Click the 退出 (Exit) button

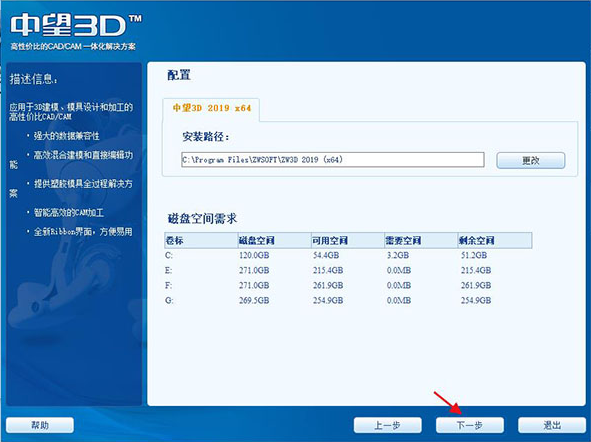[552, 425]
